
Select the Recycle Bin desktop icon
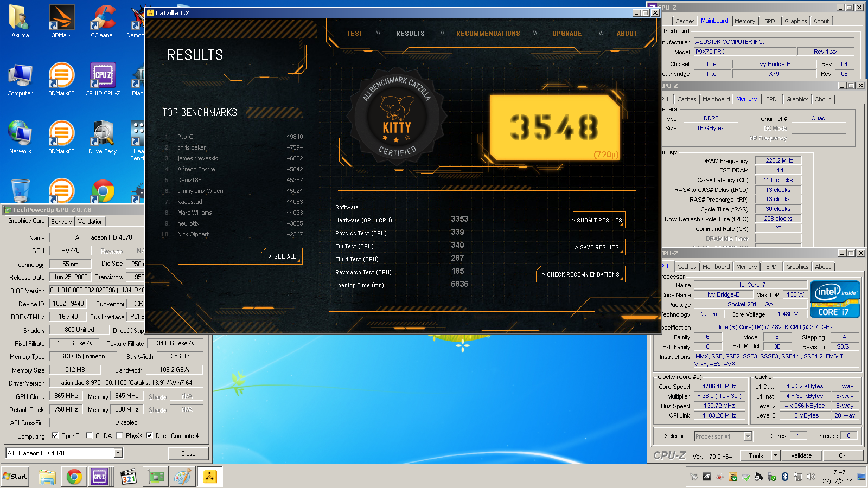click(20, 190)
